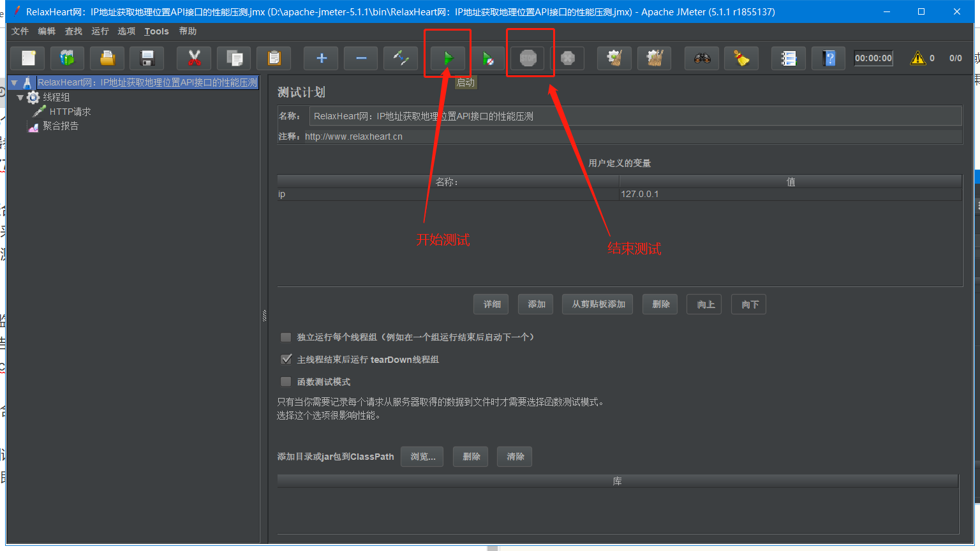Click the 删除 button beside 浏览...

point(471,457)
